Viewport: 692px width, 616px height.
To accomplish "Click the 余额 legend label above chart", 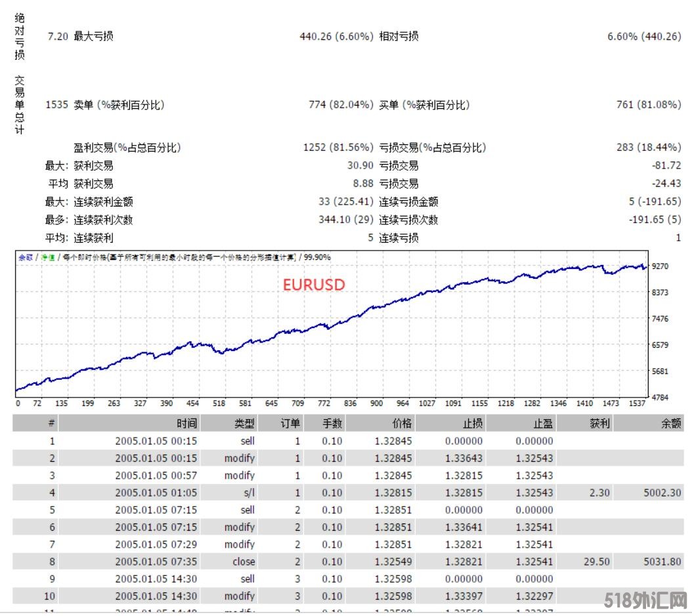I will click(25, 257).
